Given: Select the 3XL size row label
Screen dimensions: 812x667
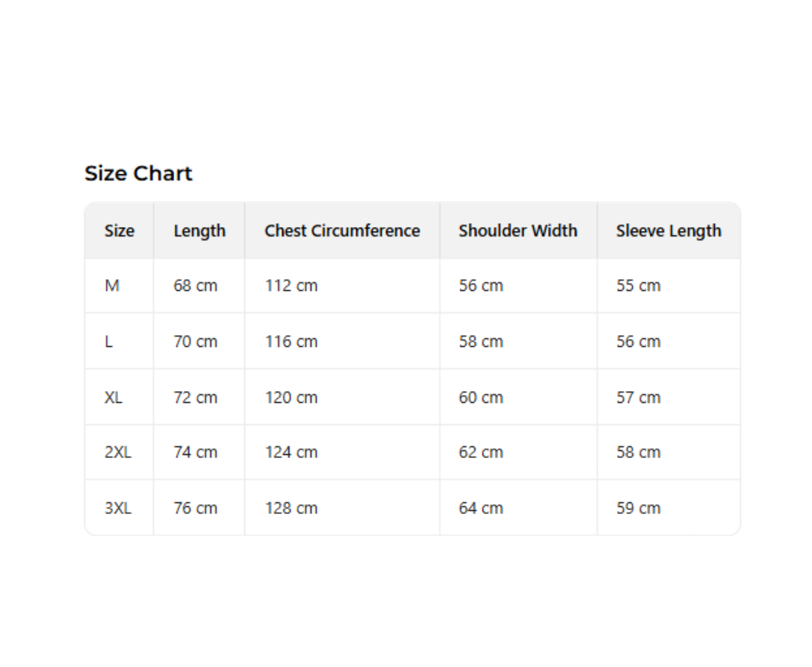Looking at the screenshot, I should point(118,509).
